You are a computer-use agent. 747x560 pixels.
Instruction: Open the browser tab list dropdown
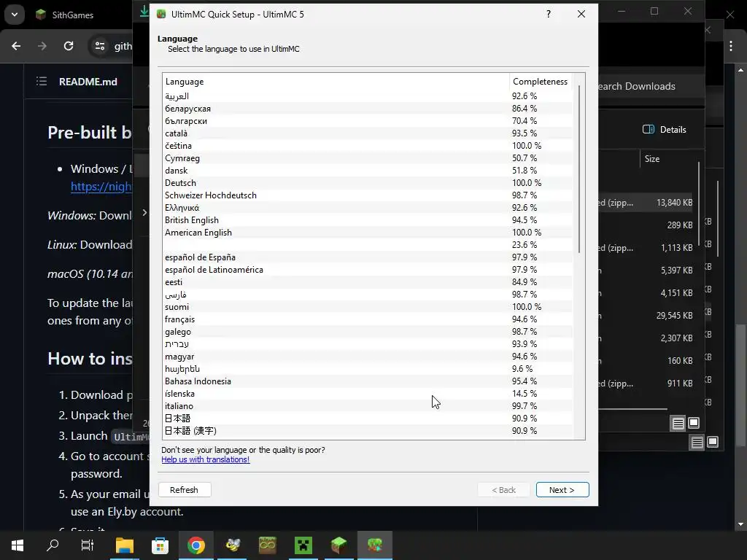click(x=15, y=15)
